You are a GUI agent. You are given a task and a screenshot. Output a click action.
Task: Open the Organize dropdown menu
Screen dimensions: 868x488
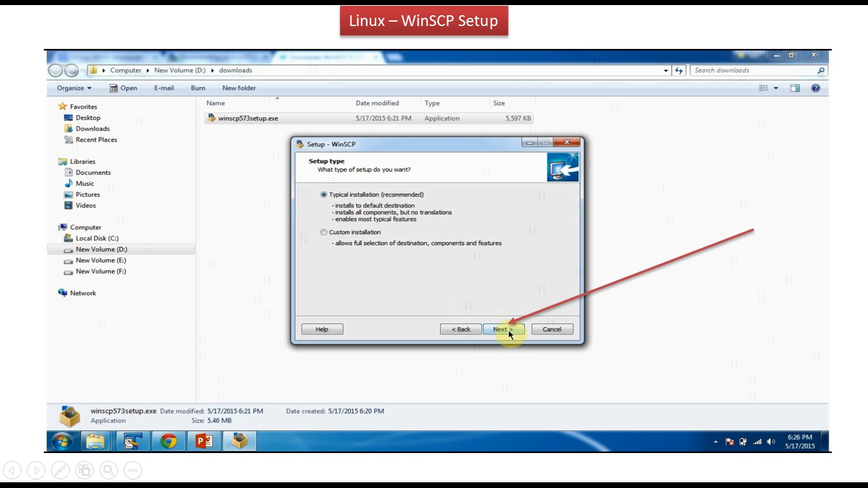(74, 88)
